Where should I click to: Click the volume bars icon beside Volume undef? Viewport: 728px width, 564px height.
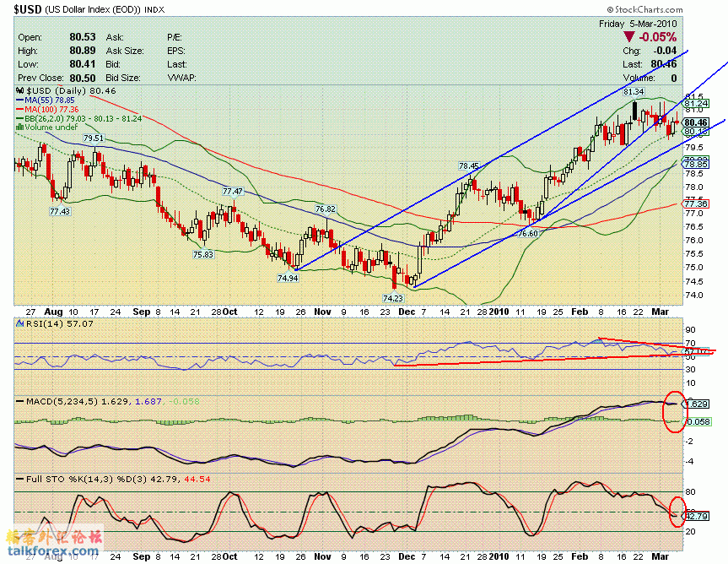(20, 127)
